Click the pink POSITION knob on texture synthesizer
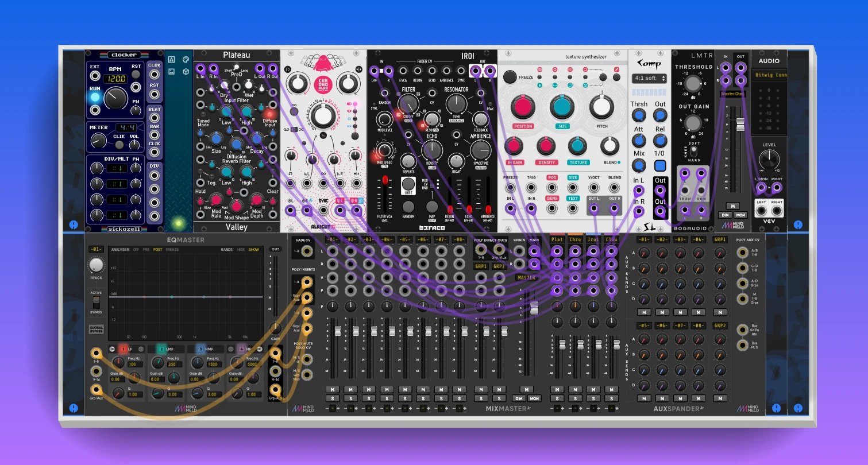 point(523,107)
